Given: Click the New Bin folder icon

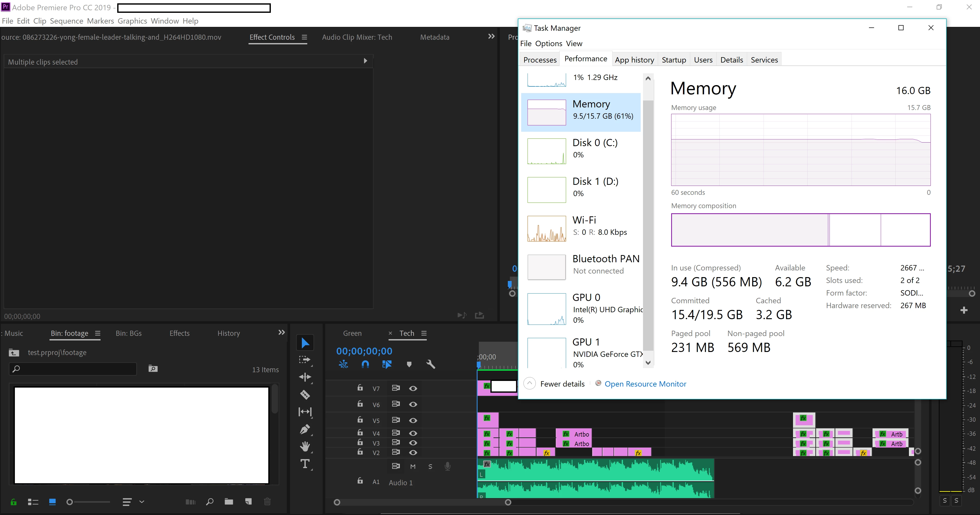Looking at the screenshot, I should tap(229, 502).
